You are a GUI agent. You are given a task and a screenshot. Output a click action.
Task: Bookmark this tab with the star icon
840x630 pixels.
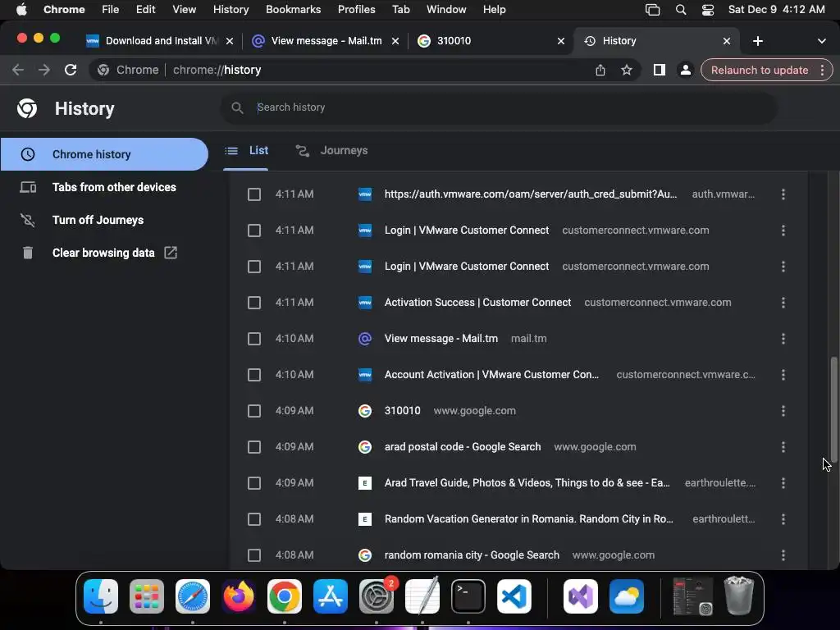click(x=626, y=71)
